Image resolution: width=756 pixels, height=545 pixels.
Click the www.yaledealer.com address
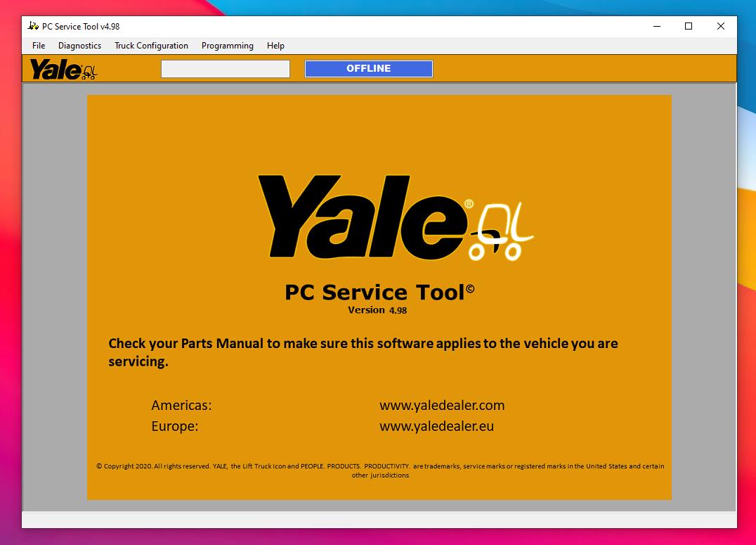coord(442,406)
